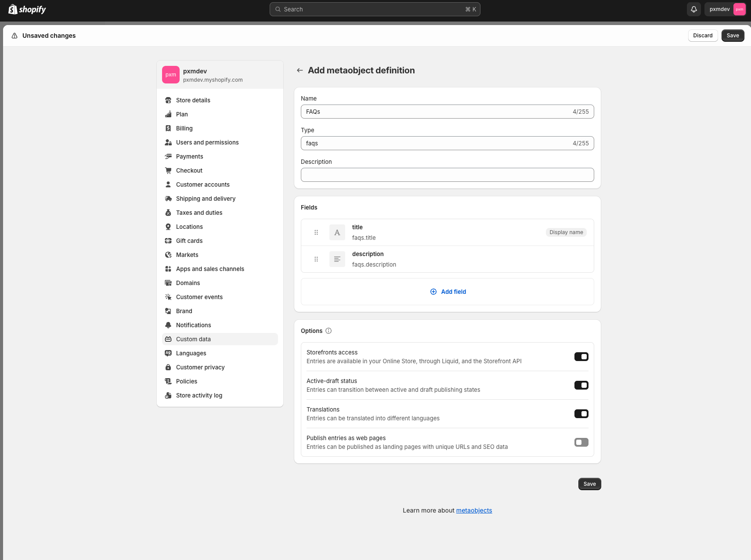
Task: Click the pxmdev store header card
Action: (x=220, y=75)
